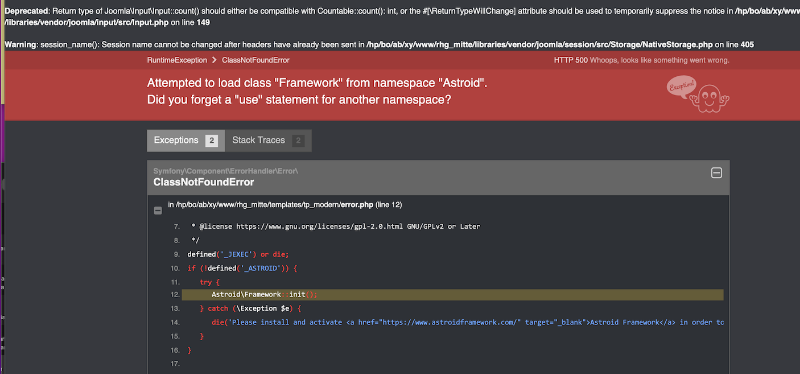Viewport: 800px width, 374px height.
Task: Select the Exceptions tab
Action: (x=186, y=140)
